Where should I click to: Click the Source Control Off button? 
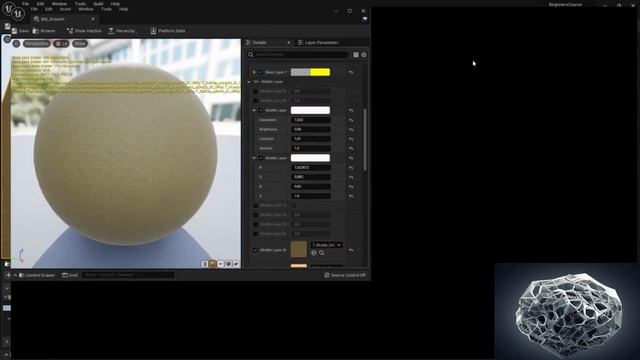tap(345, 276)
